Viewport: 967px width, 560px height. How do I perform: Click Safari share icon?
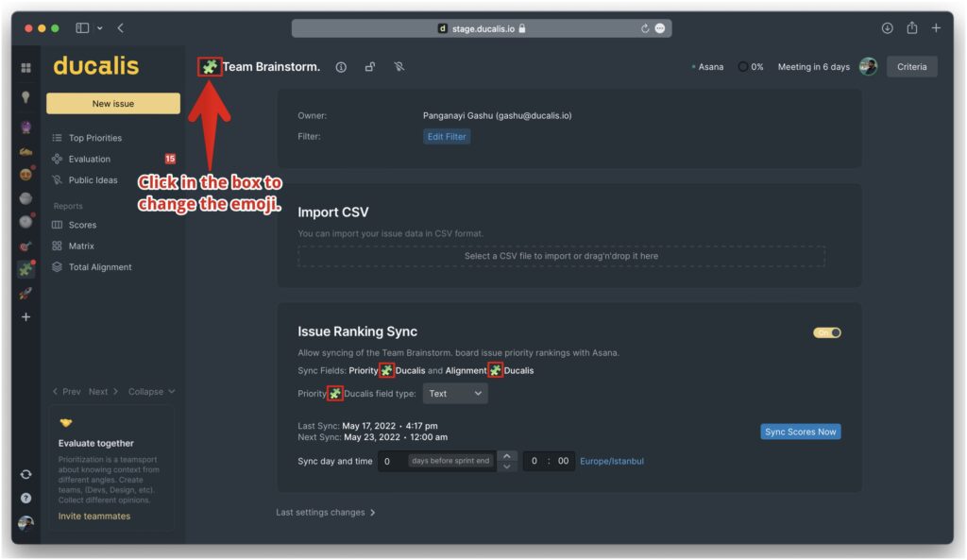click(x=912, y=27)
